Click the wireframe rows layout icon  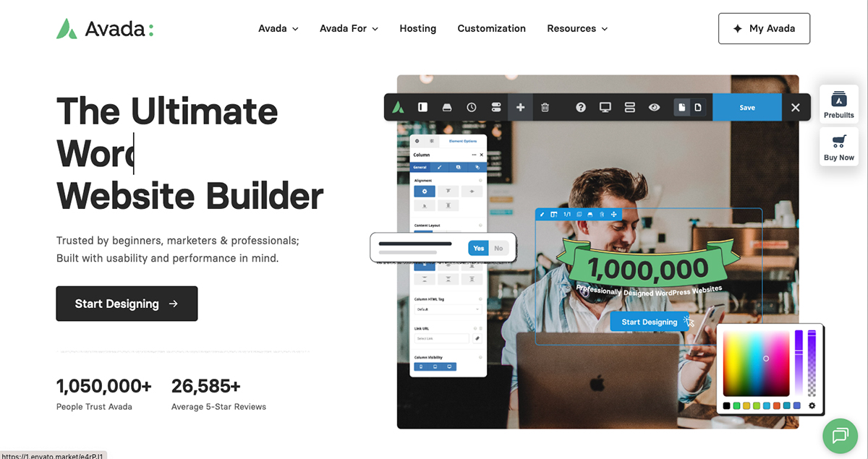point(629,107)
